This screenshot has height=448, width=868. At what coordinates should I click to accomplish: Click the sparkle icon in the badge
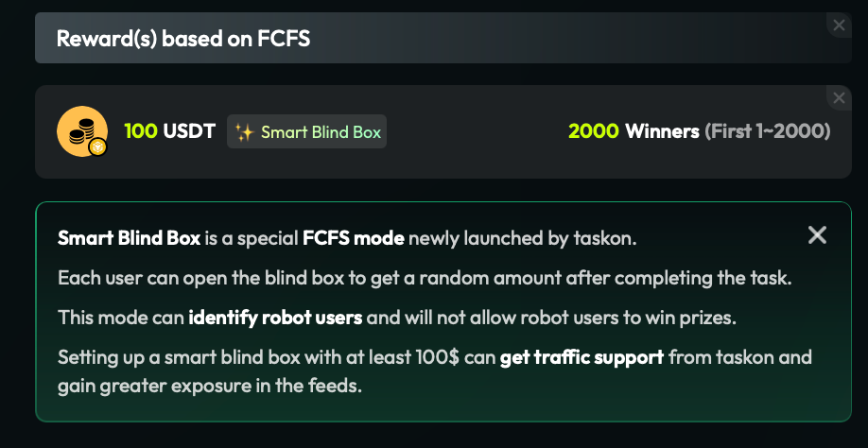(x=245, y=132)
